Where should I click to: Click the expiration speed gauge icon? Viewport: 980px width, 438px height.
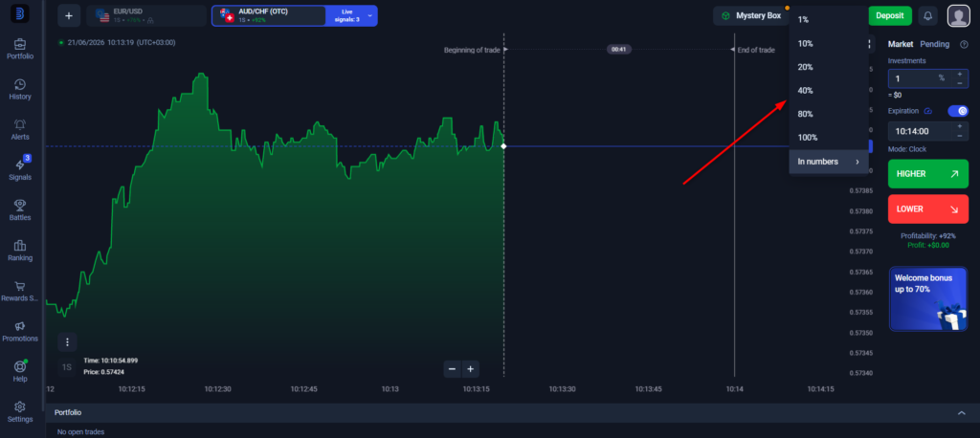point(928,111)
